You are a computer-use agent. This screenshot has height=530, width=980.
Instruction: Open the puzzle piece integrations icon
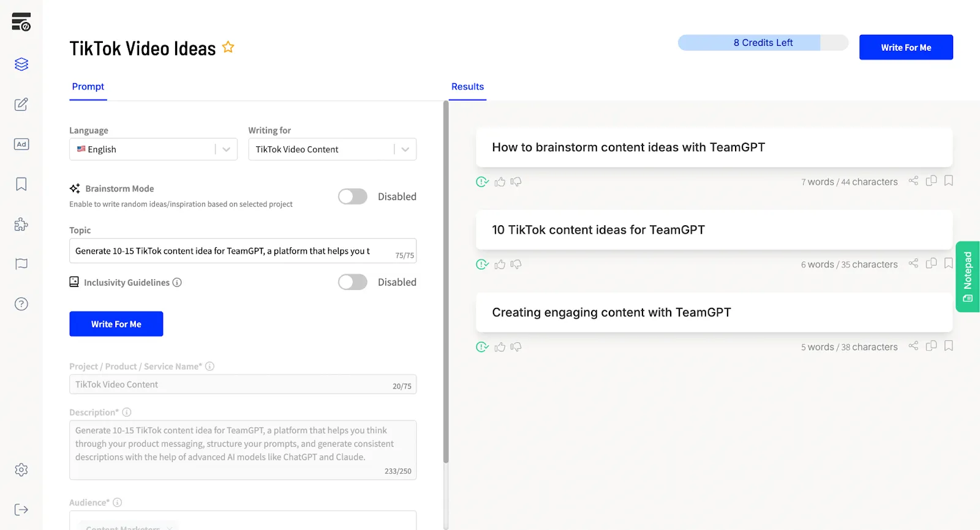21,224
